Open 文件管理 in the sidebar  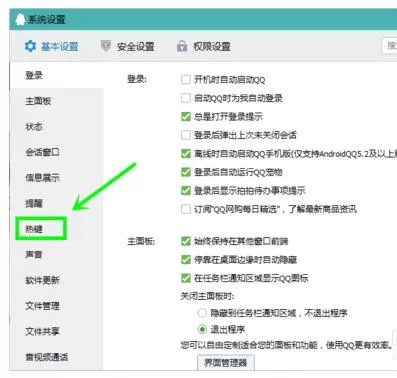tap(43, 306)
